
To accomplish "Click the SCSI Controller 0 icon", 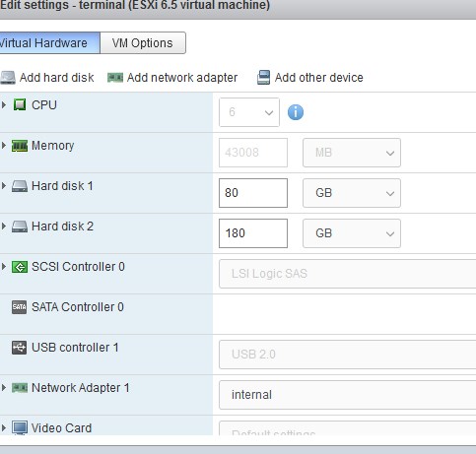I will click(20, 267).
